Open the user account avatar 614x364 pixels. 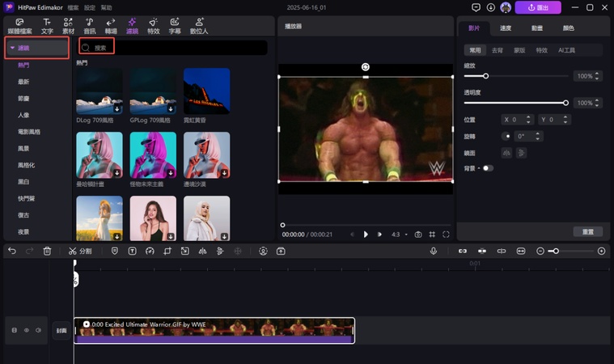506,7
